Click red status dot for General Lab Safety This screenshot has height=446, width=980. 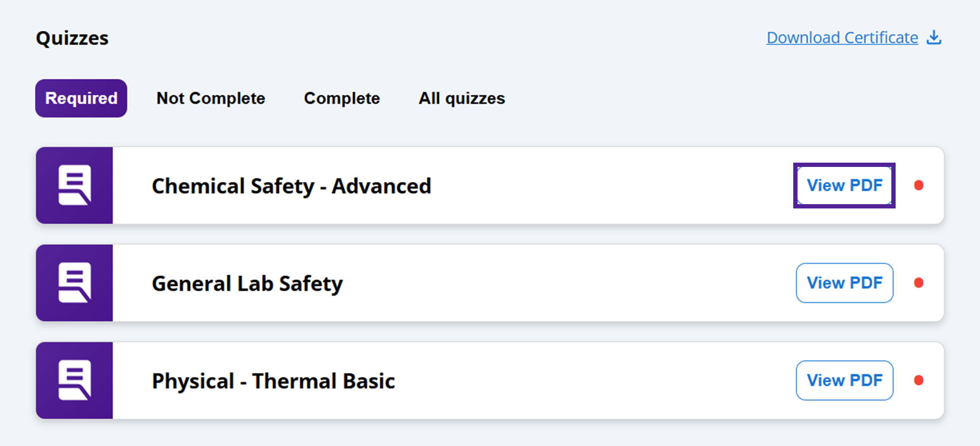click(918, 283)
